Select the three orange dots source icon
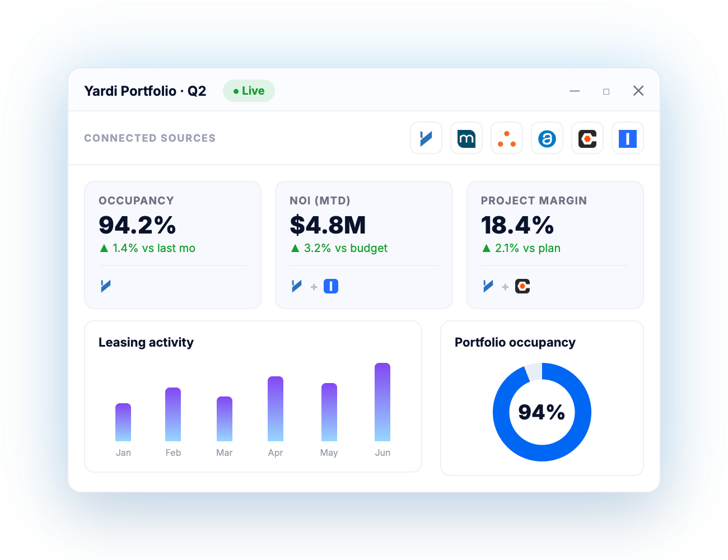The width and height of the screenshot is (728, 560). 507,138
